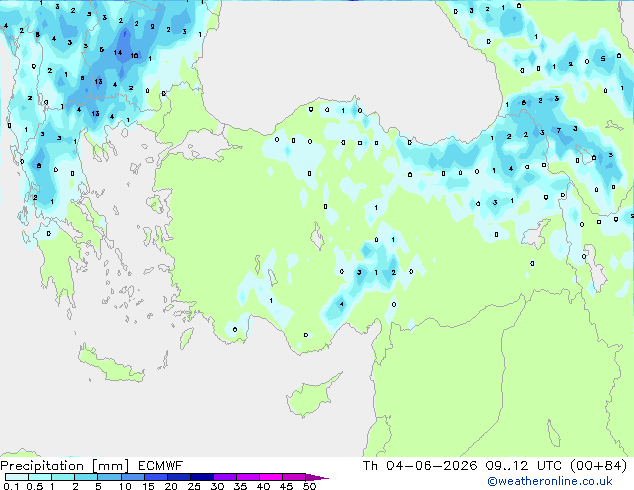634x490 pixels.
Task: Select the 40–45 mm magenta swatch
Action: pos(271,477)
